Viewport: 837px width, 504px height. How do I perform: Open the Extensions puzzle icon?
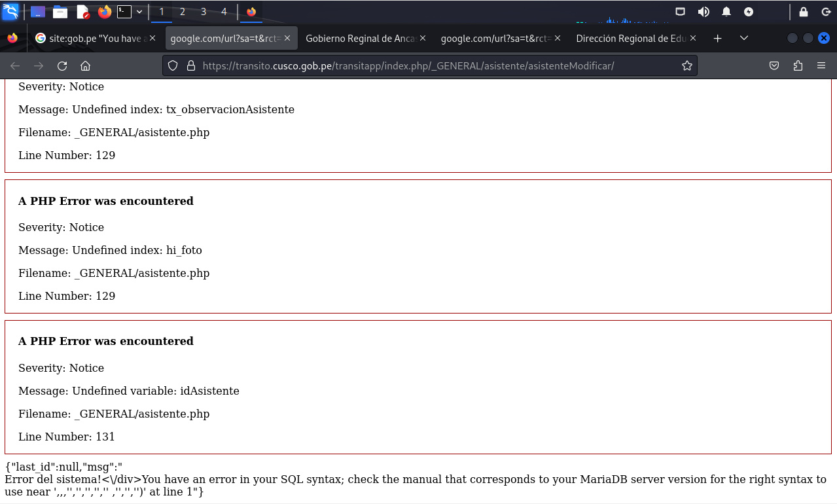coord(797,65)
